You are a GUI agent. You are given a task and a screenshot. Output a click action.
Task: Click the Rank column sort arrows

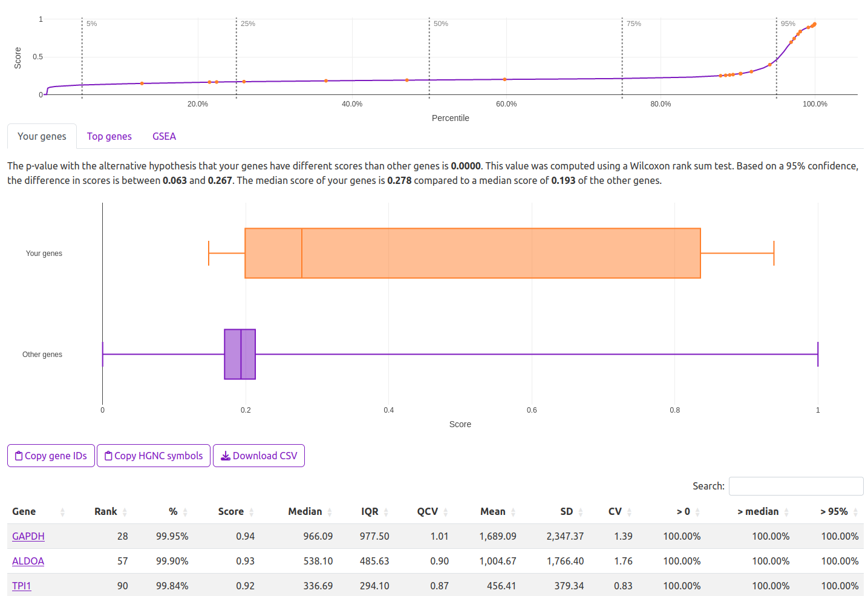point(125,512)
